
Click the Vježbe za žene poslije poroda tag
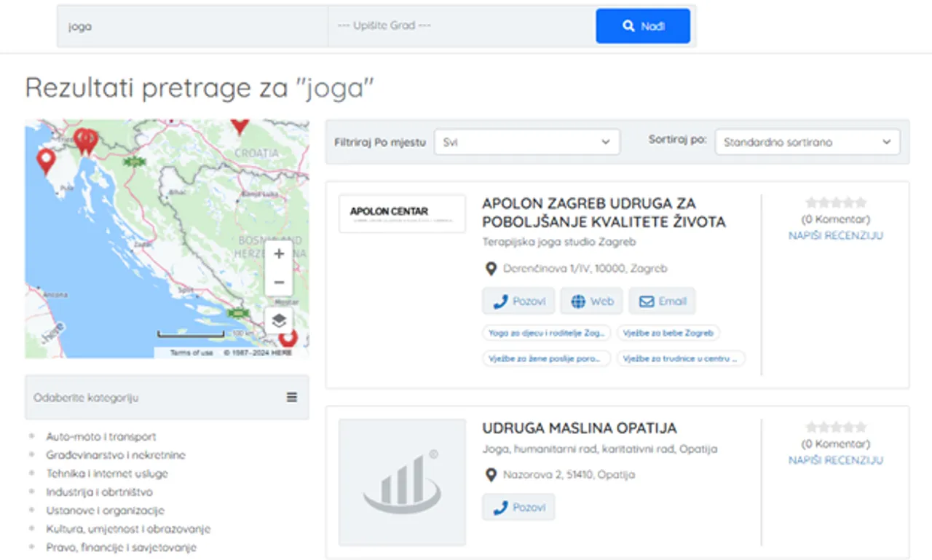547,358
